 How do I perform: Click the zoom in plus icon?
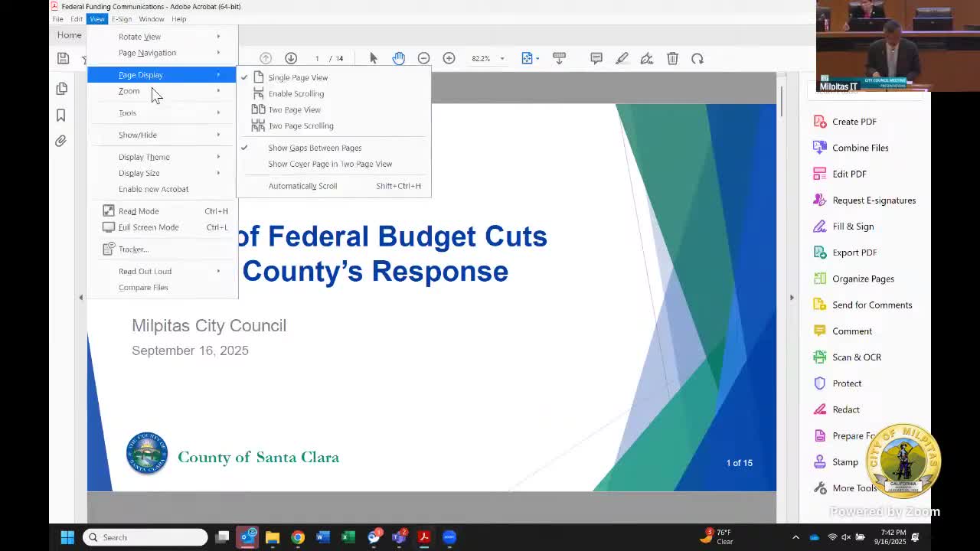tap(449, 58)
